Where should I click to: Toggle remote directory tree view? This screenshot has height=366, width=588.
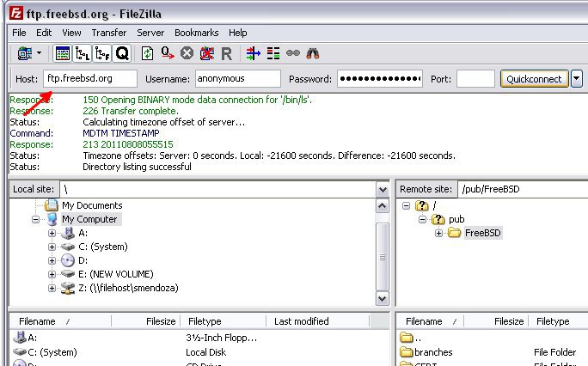[102, 53]
